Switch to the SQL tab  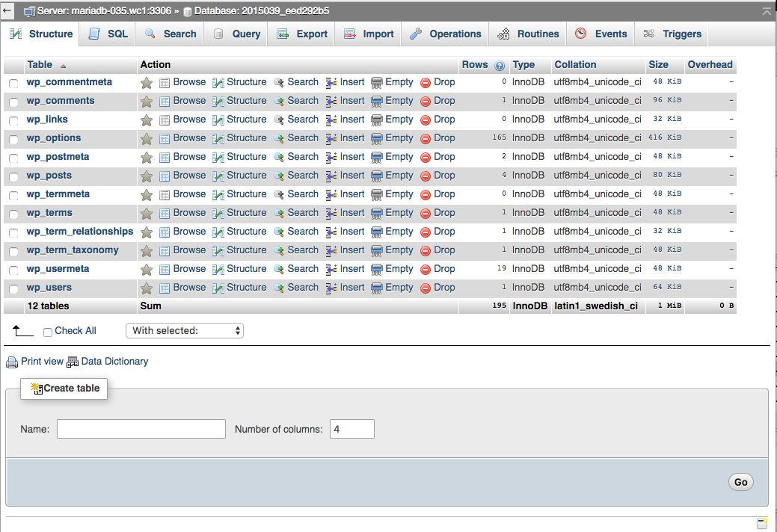[x=108, y=34]
